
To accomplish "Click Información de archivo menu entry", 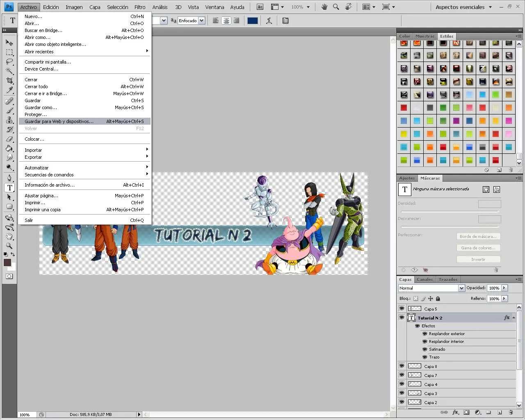I will pyautogui.click(x=85, y=185).
